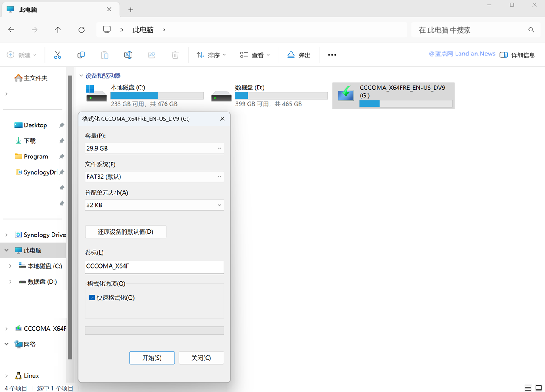Click the Eject (弹出) toolbar button
This screenshot has width=545, height=392.
(299, 55)
